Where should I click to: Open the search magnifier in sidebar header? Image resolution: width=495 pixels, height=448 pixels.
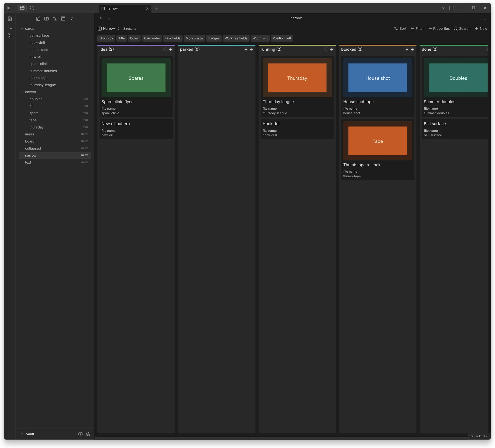[x=32, y=8]
